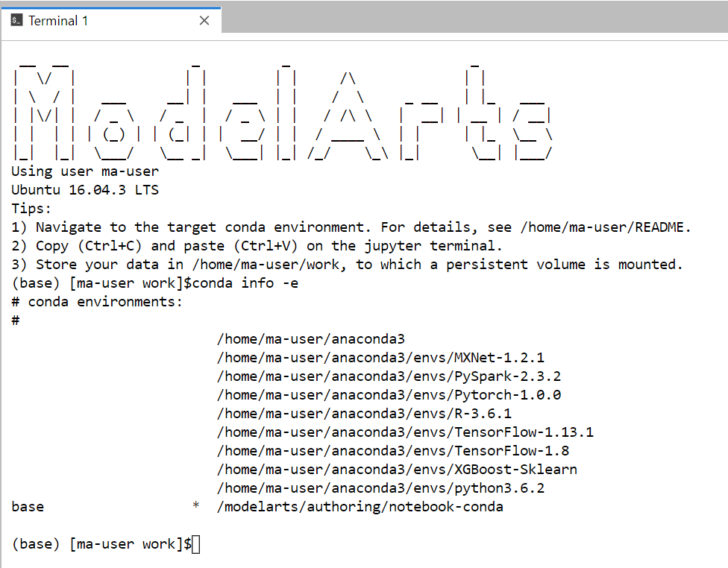Select the Terminal 1 tab
This screenshot has width=728, height=568.
pyautogui.click(x=111, y=20)
